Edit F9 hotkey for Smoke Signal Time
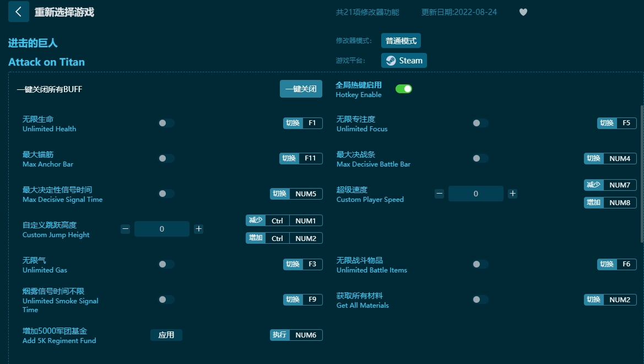Image resolution: width=644 pixels, height=364 pixels. click(303, 299)
